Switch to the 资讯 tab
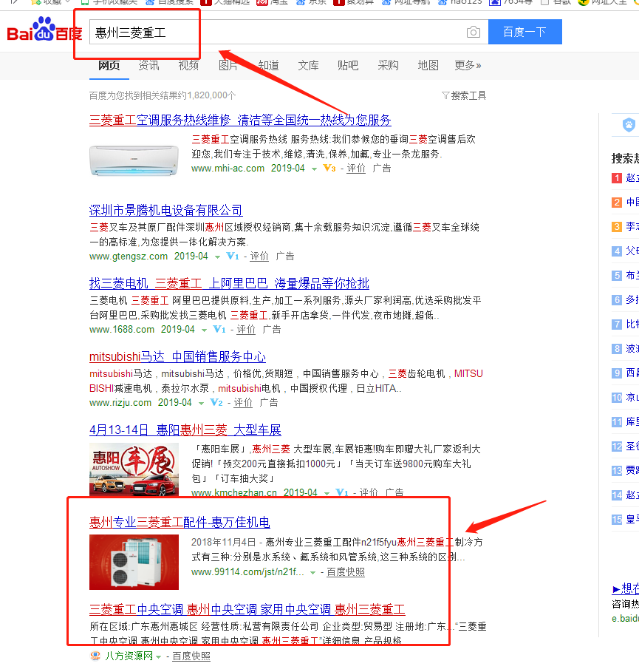Viewport: 639px width, 672px height. click(x=148, y=66)
